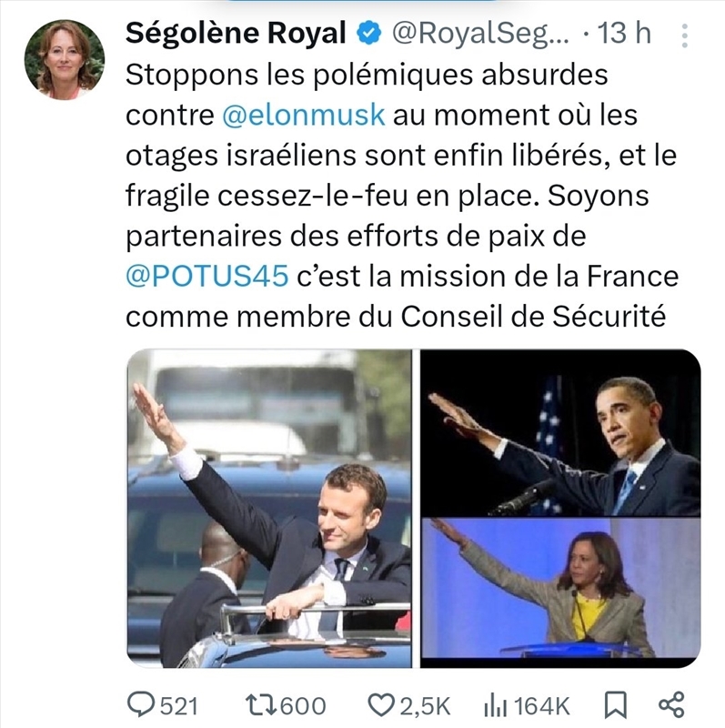Click the @elonmusk mention
725x728 pixels.
click(x=304, y=116)
